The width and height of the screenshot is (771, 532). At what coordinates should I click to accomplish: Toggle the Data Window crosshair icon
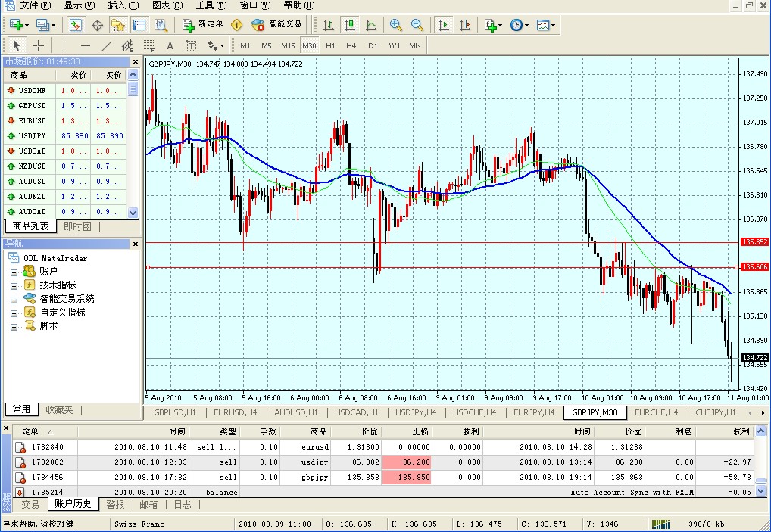[x=98, y=24]
